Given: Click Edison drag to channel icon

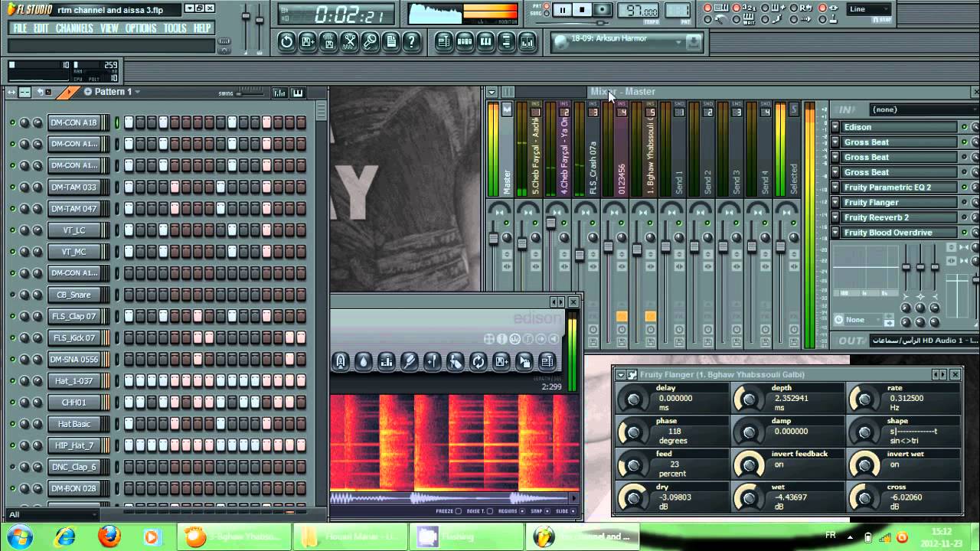Looking at the screenshot, I should [524, 361].
